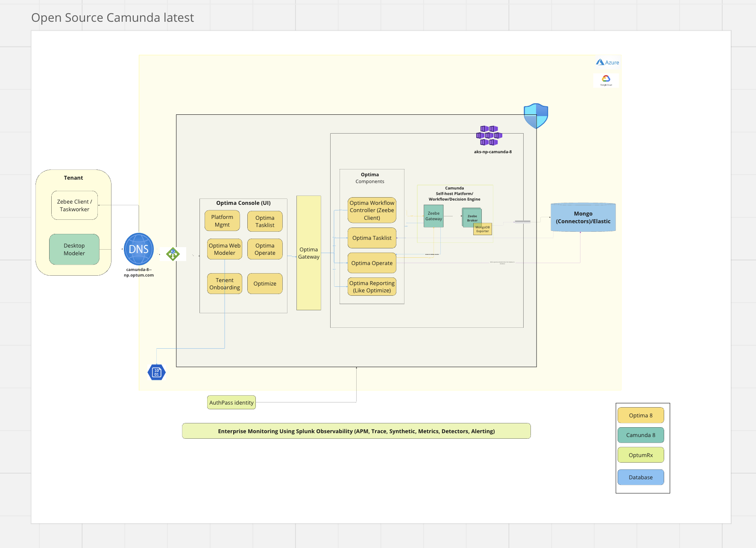756x548 pixels.
Task: Click the Tenent Onboarding shape
Action: tap(225, 284)
